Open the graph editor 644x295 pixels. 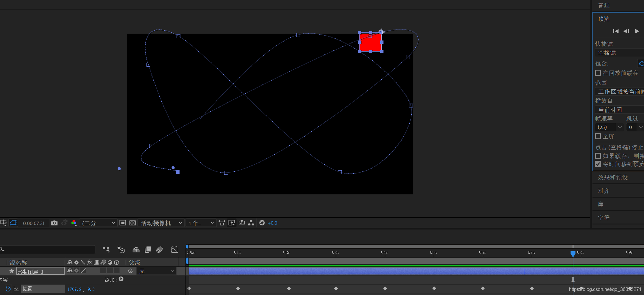pyautogui.click(x=175, y=249)
